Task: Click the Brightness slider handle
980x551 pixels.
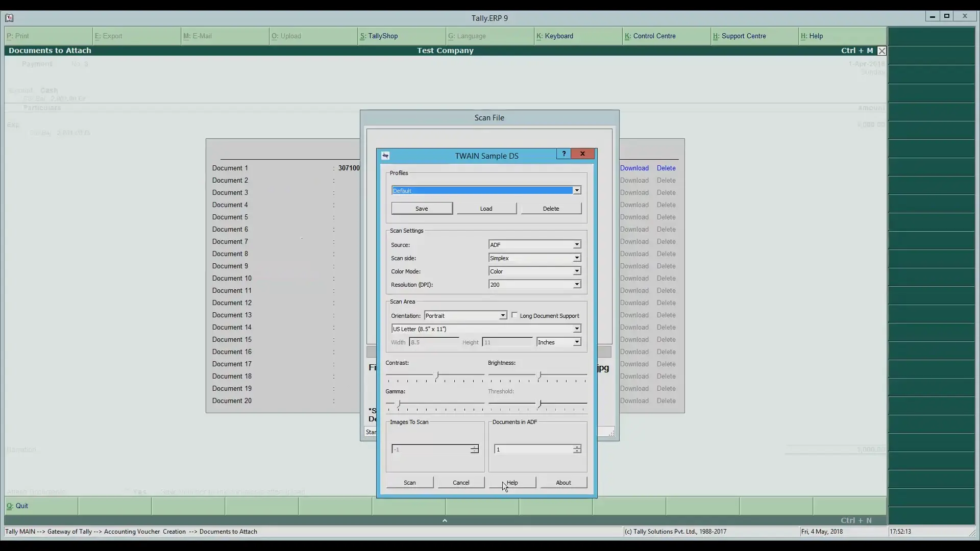Action: 540,375
